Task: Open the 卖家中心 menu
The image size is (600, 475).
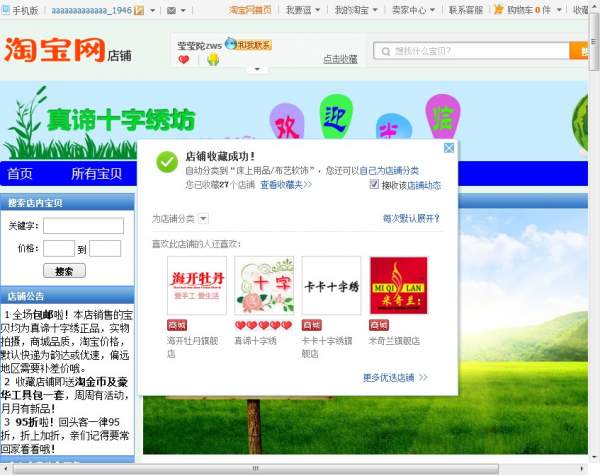Action: [x=413, y=10]
